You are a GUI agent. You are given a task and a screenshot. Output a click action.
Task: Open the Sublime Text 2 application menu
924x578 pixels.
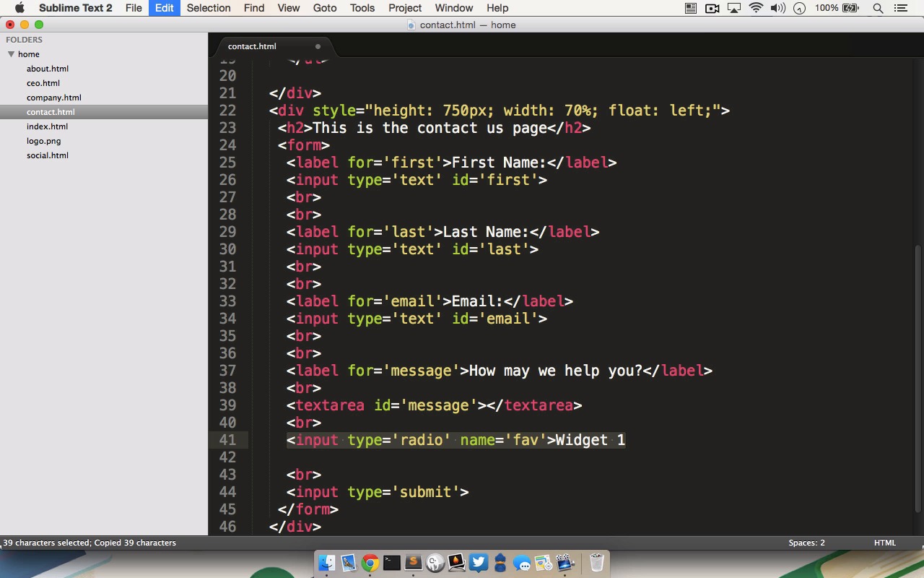(75, 8)
